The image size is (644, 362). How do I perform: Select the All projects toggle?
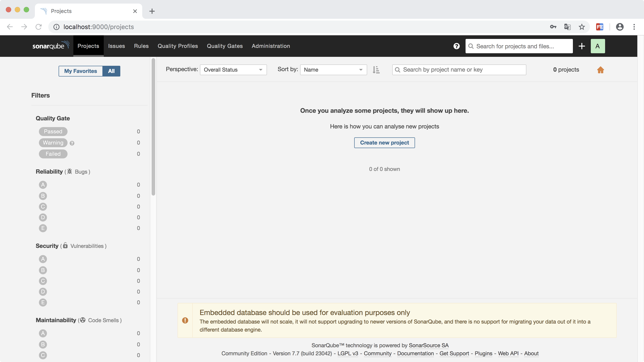click(111, 71)
